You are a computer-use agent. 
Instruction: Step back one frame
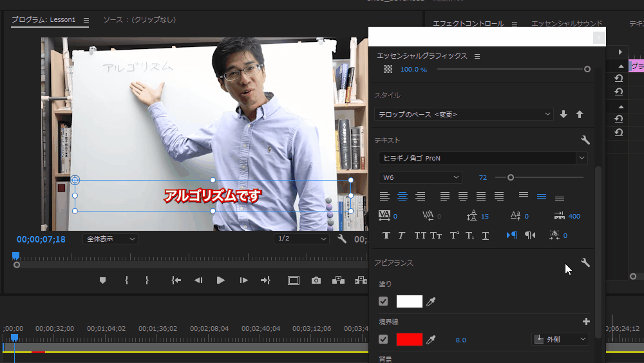click(x=198, y=280)
